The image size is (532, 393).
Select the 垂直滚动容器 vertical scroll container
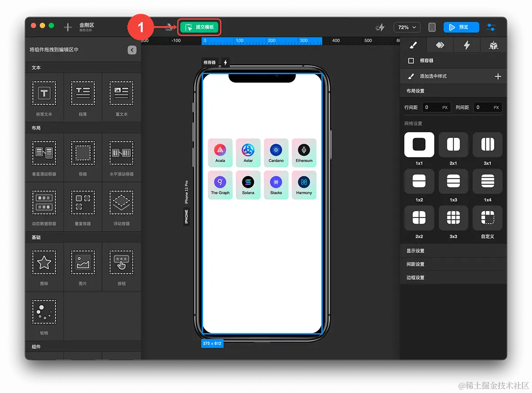point(44,157)
